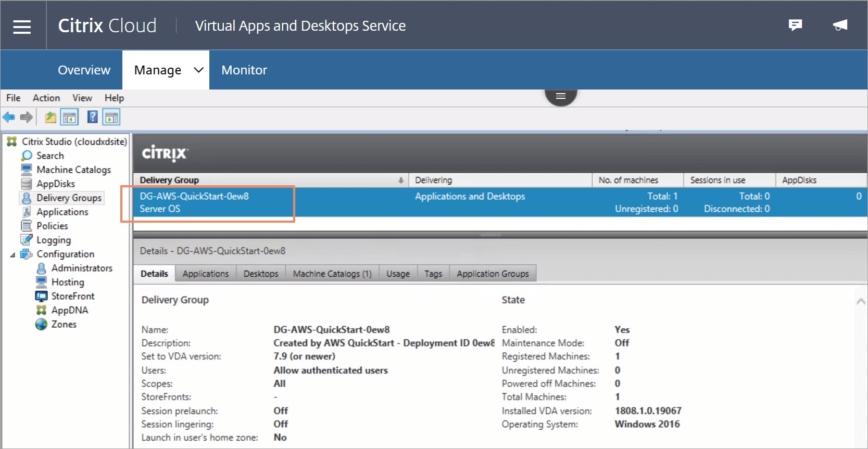Click the Forward arrow toolbar icon
The width and height of the screenshot is (868, 449).
pyautogui.click(x=26, y=117)
